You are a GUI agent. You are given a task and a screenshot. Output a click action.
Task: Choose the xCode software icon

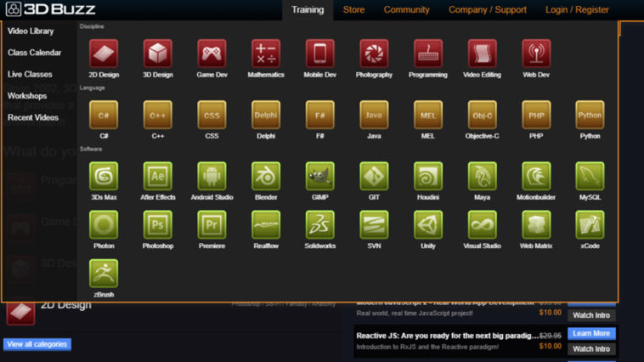click(x=590, y=224)
